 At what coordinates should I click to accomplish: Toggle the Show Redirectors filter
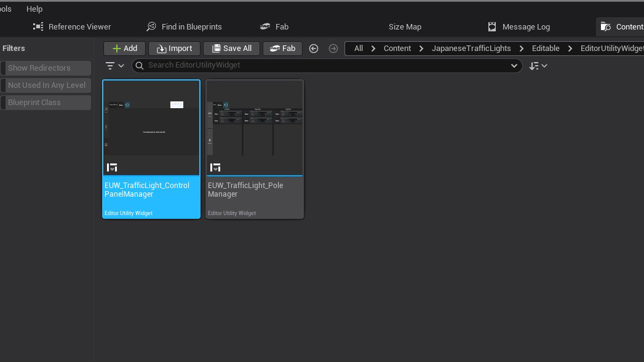(46, 68)
